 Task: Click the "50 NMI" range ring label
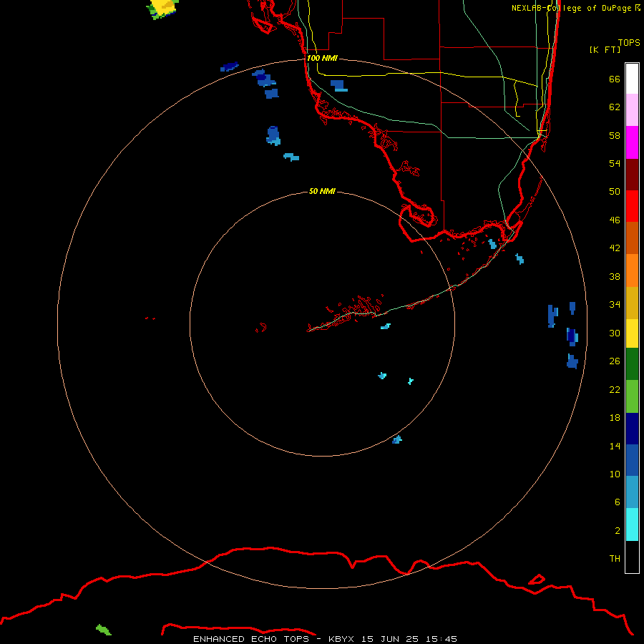pos(322,191)
